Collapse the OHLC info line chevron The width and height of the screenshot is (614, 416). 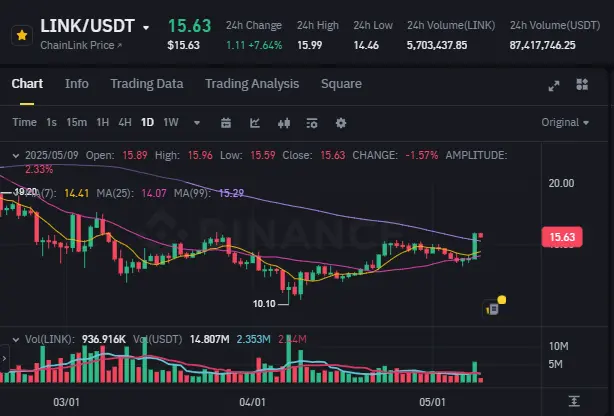(16, 156)
